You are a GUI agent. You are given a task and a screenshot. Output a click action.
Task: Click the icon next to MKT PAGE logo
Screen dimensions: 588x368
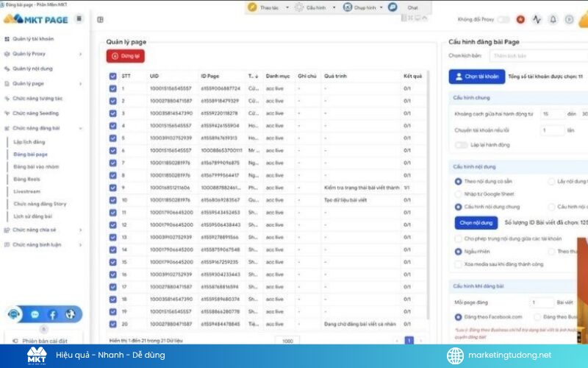point(79,18)
